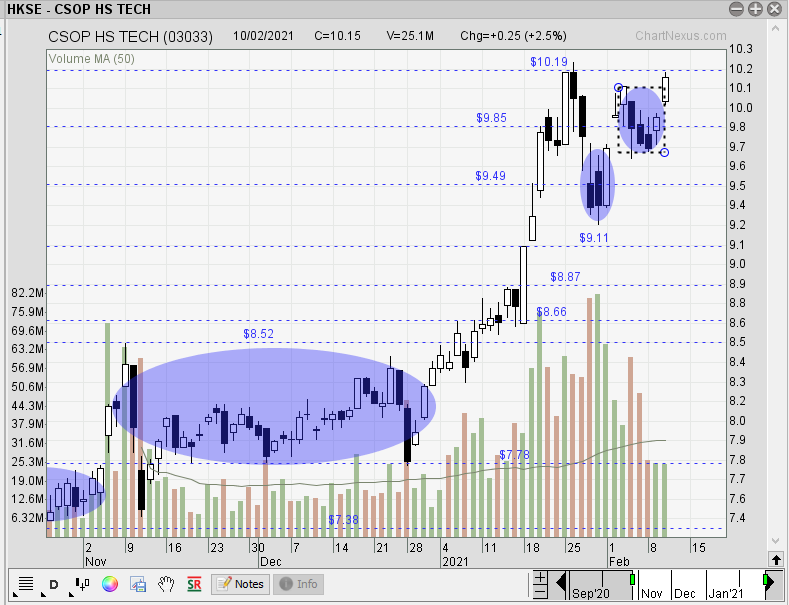Click the save chart image icon
The width and height of the screenshot is (789, 605).
138,584
